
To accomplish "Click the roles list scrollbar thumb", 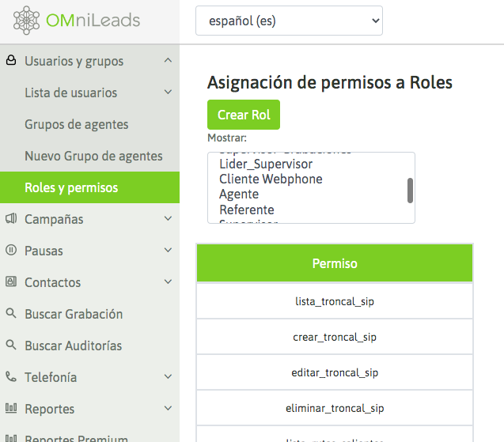I will (410, 190).
